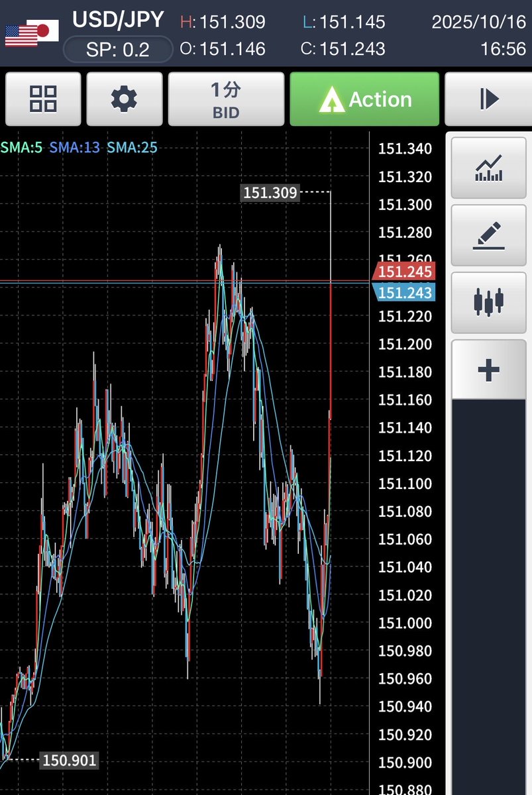Tap the O: 151.146 open value
Screen dimensions: 532x795
point(223,49)
